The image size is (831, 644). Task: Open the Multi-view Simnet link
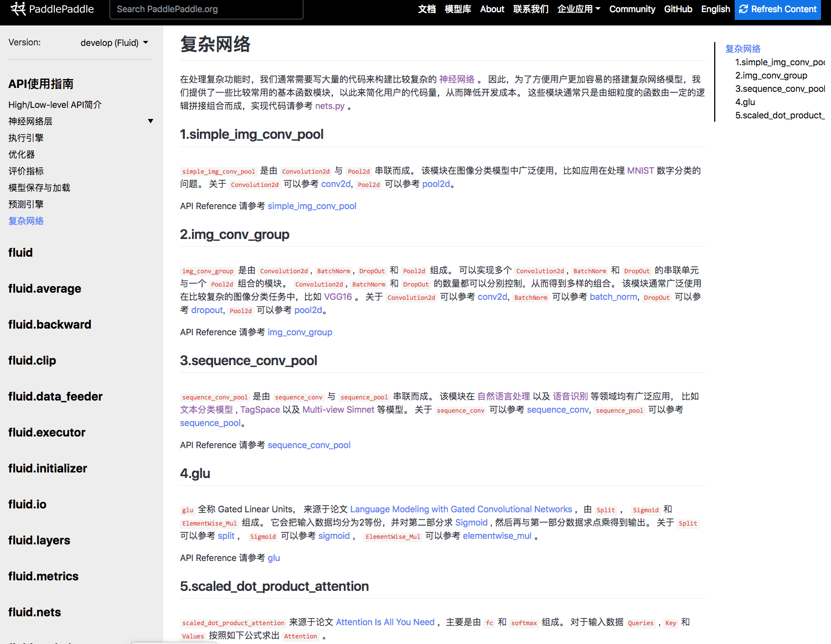coord(338,409)
